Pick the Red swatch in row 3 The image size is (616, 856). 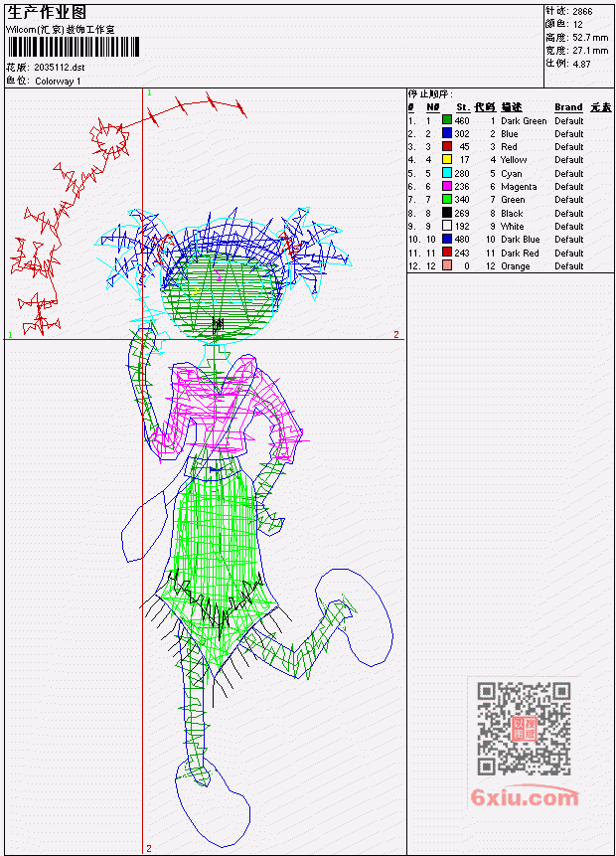447,147
